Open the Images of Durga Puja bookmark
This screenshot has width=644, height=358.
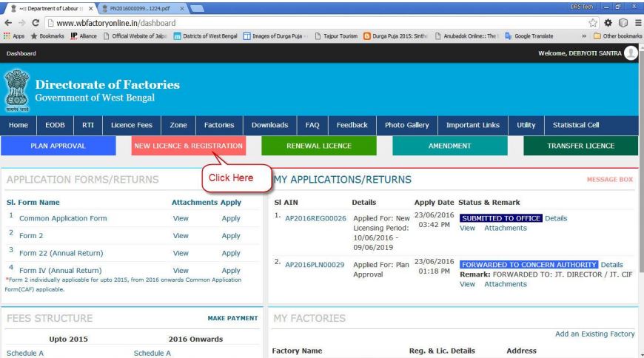275,36
